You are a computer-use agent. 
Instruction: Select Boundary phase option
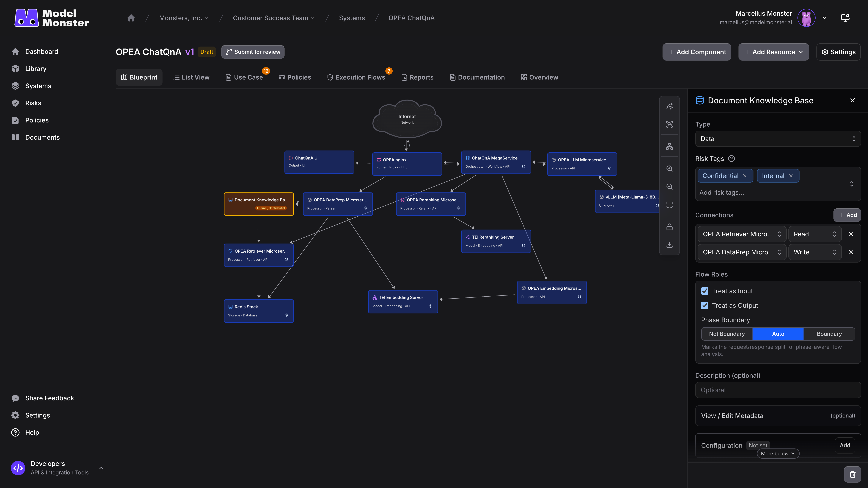829,334
